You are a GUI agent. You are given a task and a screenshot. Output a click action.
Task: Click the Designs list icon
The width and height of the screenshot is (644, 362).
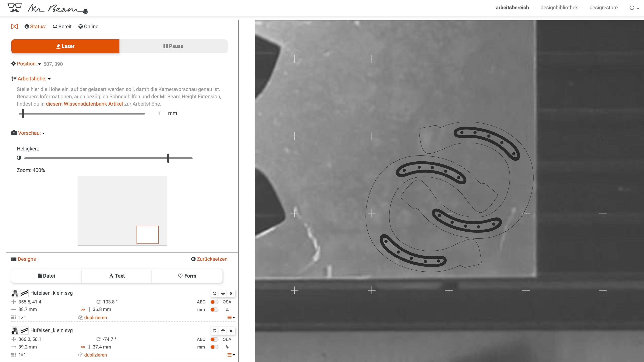point(14,259)
